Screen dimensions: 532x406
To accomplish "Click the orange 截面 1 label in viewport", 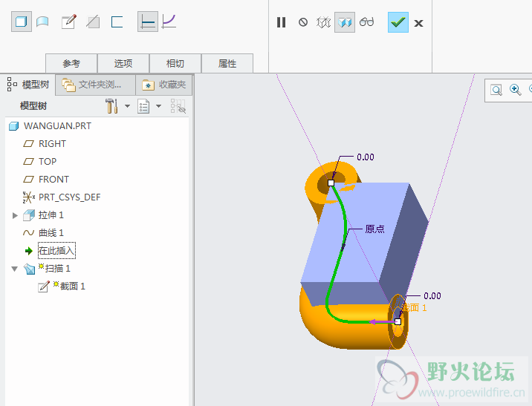I will [414, 308].
